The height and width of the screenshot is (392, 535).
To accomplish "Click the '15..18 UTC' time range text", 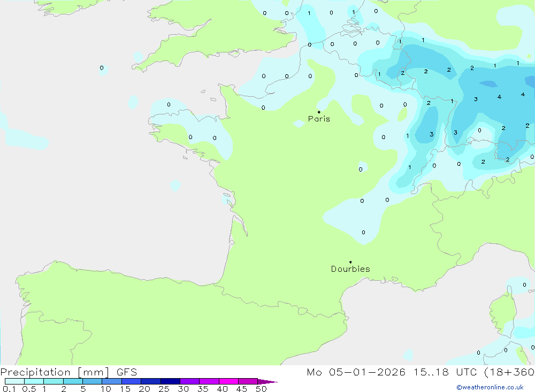I will tap(445, 372).
